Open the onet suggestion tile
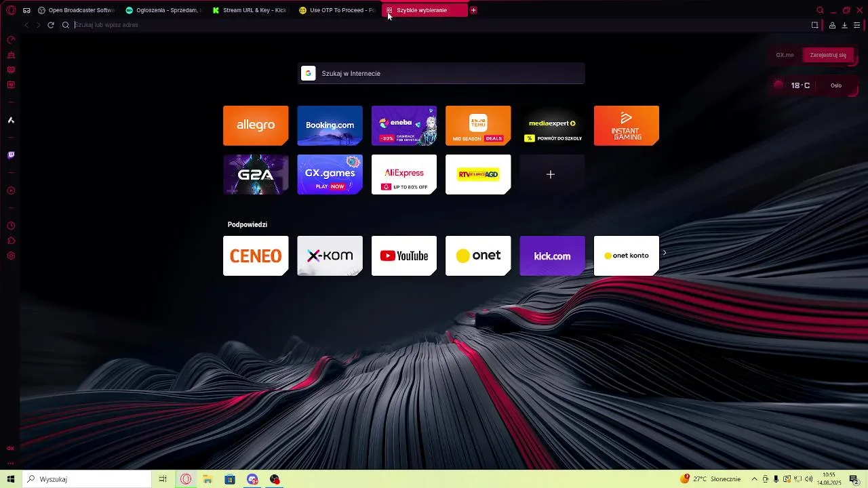868x488 pixels. coord(478,256)
